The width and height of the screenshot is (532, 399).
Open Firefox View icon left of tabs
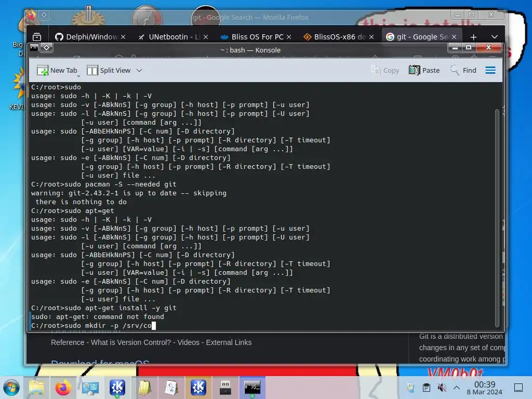[x=37, y=37]
